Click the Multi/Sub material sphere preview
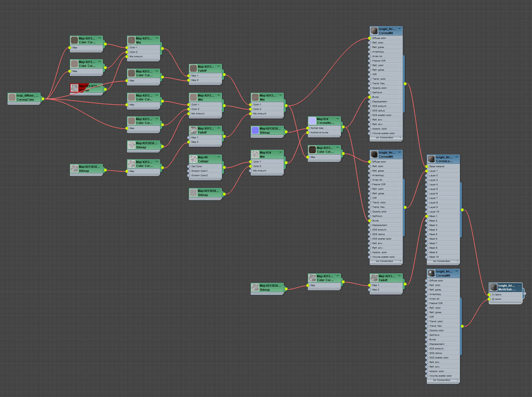532x397 pixels. 493,288
